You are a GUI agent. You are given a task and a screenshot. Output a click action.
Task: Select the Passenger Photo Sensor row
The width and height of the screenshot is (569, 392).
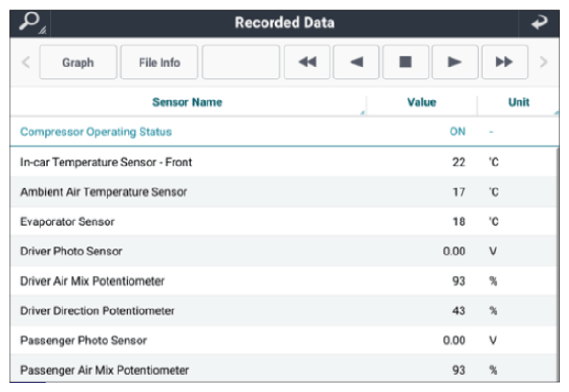tap(283, 340)
